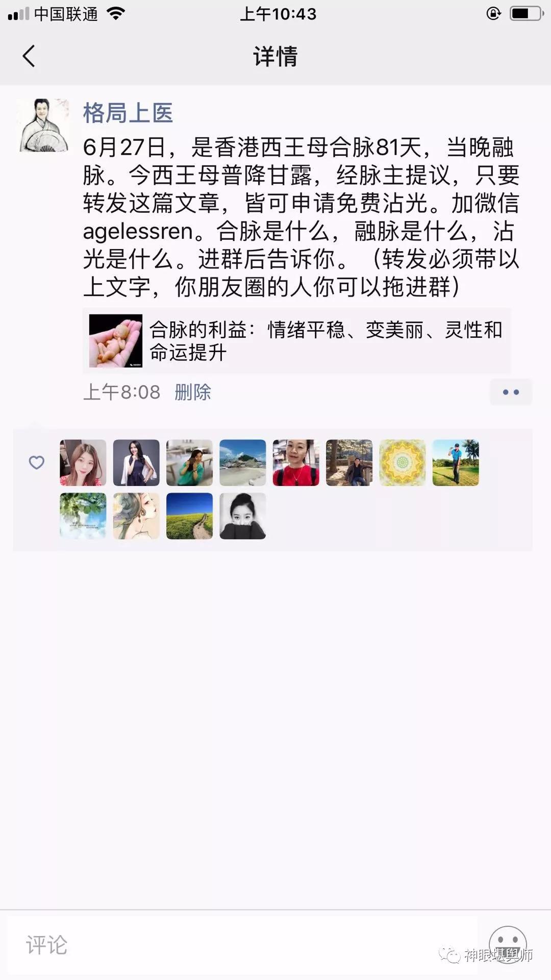This screenshot has height=980, width=551.
Task: Open the emoji smiley picker
Action: coord(508,945)
